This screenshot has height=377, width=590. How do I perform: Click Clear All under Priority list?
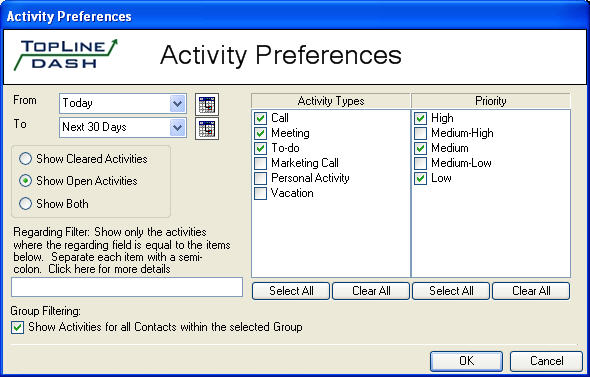tap(531, 291)
